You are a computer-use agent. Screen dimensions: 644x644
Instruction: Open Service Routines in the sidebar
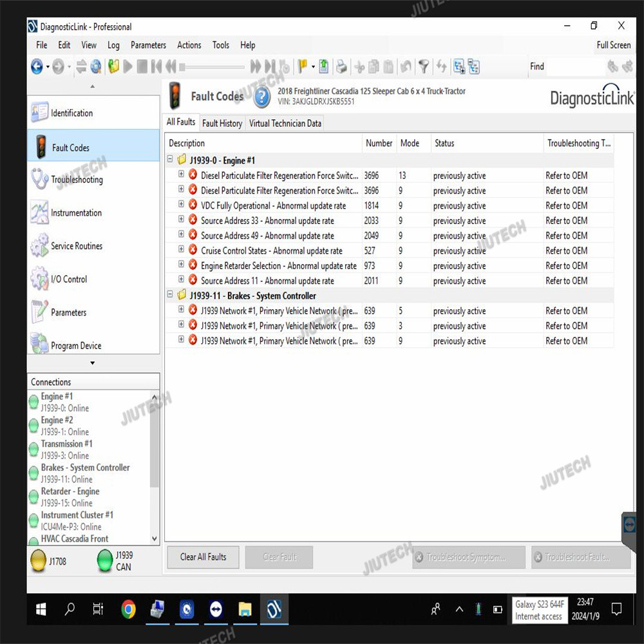tap(77, 246)
